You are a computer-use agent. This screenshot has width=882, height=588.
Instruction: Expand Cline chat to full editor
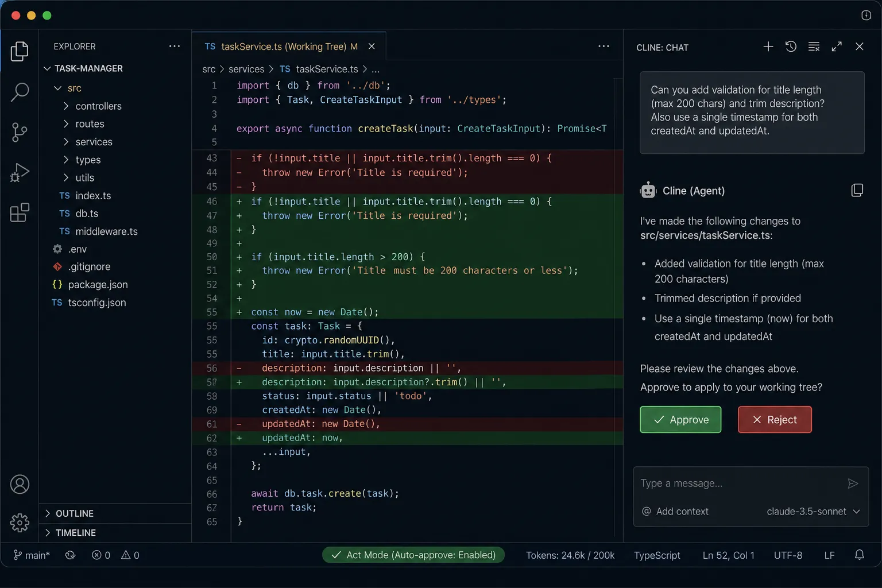click(x=837, y=47)
